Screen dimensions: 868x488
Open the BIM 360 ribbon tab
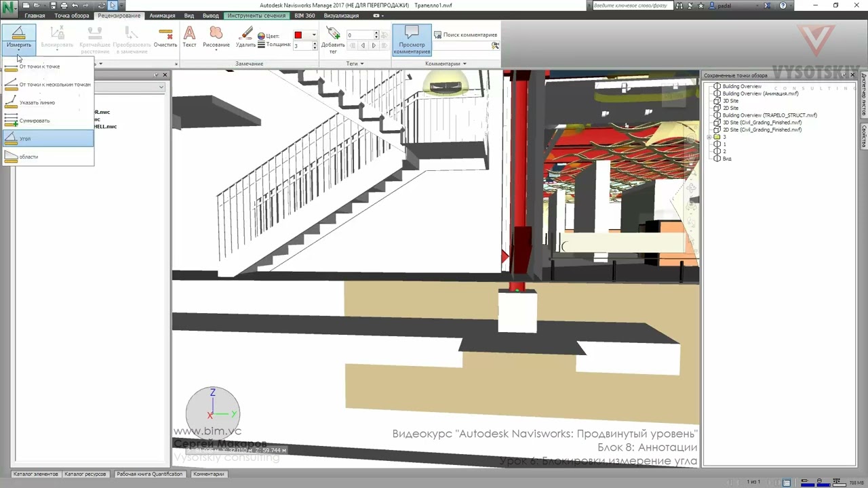point(304,16)
